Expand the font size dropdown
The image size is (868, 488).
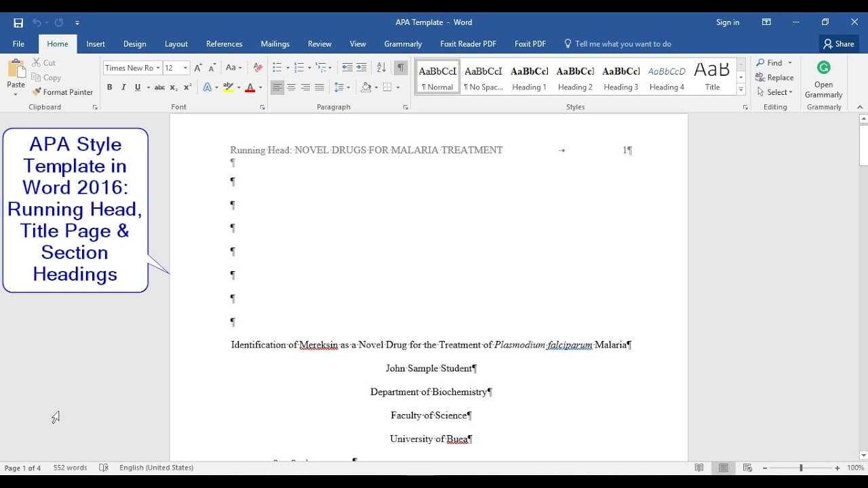[x=185, y=68]
